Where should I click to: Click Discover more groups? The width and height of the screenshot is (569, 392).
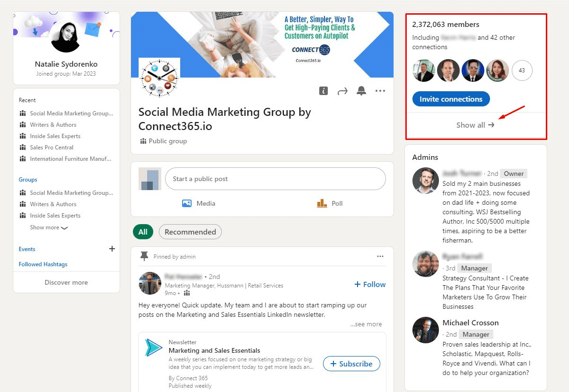pyautogui.click(x=66, y=282)
